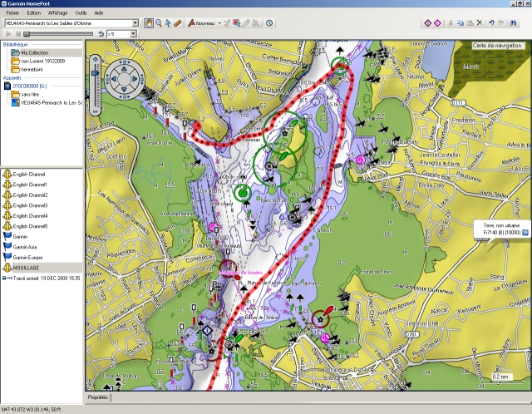532x414 pixels.
Task: Open the Outils menu
Action: pos(81,13)
